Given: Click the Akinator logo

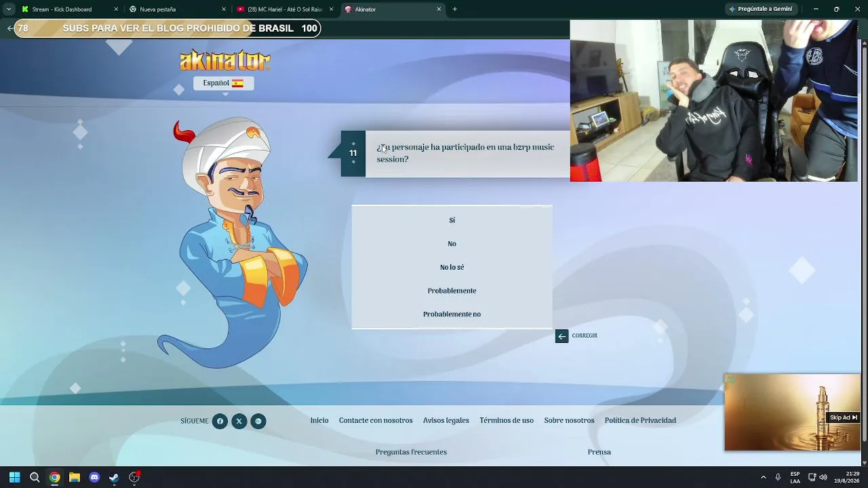Looking at the screenshot, I should tap(225, 60).
